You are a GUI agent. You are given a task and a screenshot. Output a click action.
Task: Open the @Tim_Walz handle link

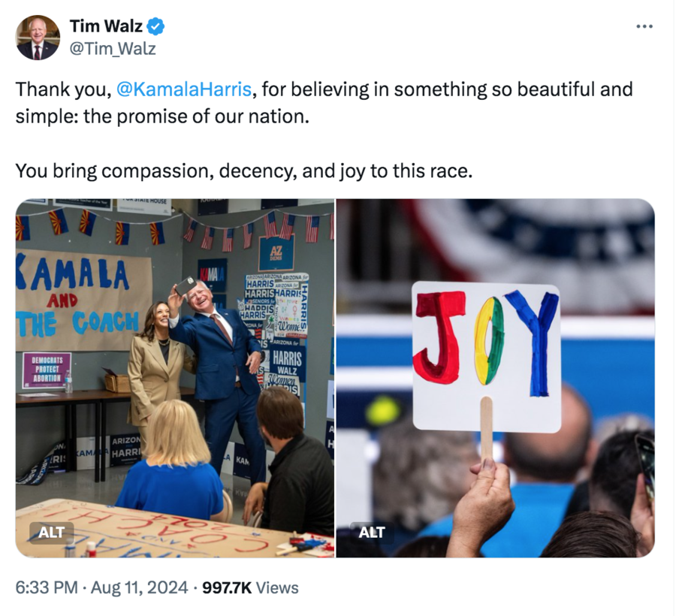coord(113,49)
